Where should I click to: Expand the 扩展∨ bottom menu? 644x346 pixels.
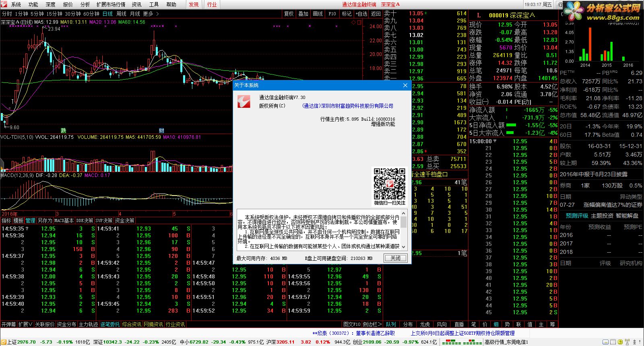coord(25,324)
